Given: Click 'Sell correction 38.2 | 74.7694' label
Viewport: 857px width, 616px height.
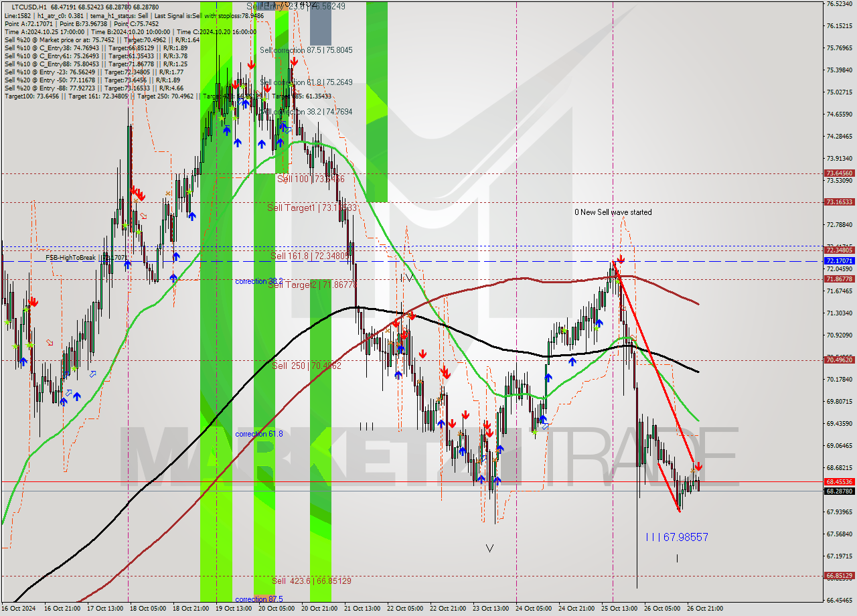Looking at the screenshot, I should 306,112.
